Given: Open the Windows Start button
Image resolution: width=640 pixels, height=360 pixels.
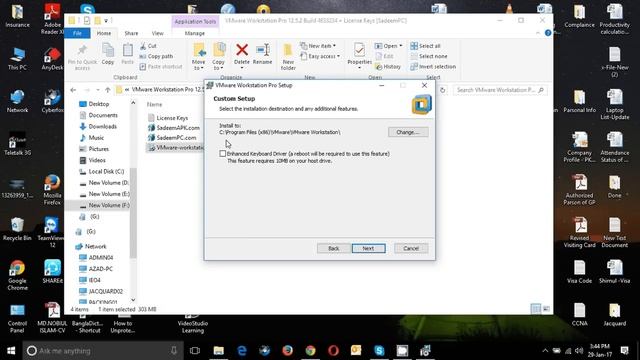Looking at the screenshot, I should tap(11, 351).
